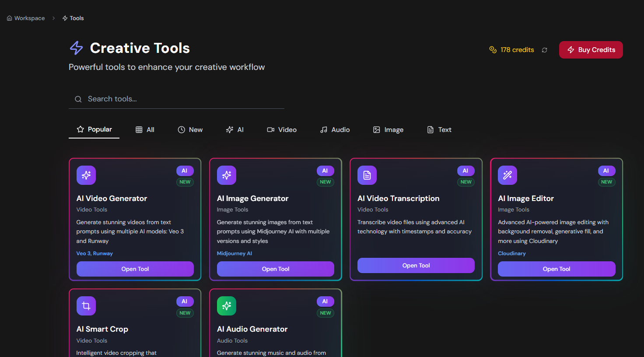This screenshot has height=357, width=644.
Task: Refresh the credits balance
Action: coord(545,50)
